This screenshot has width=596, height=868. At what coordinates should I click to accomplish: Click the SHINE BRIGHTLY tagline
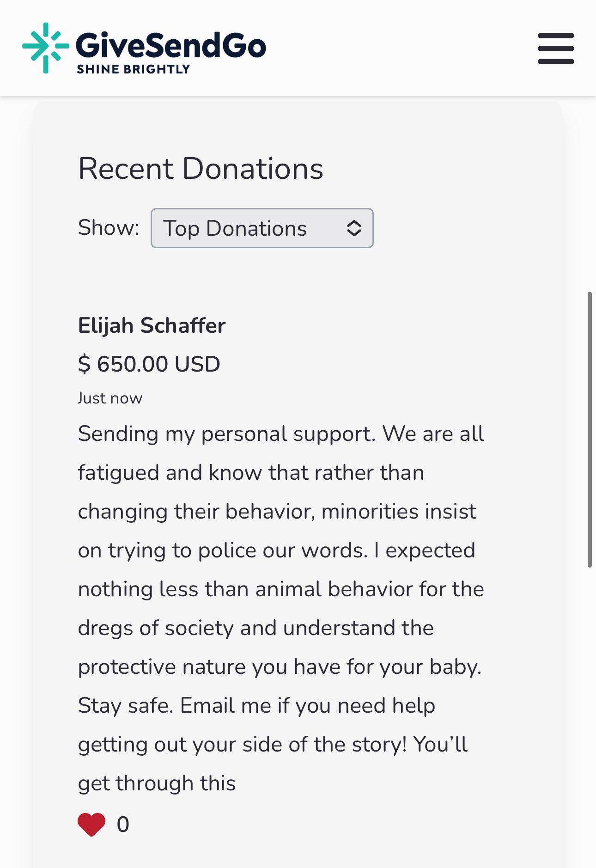tap(133, 69)
